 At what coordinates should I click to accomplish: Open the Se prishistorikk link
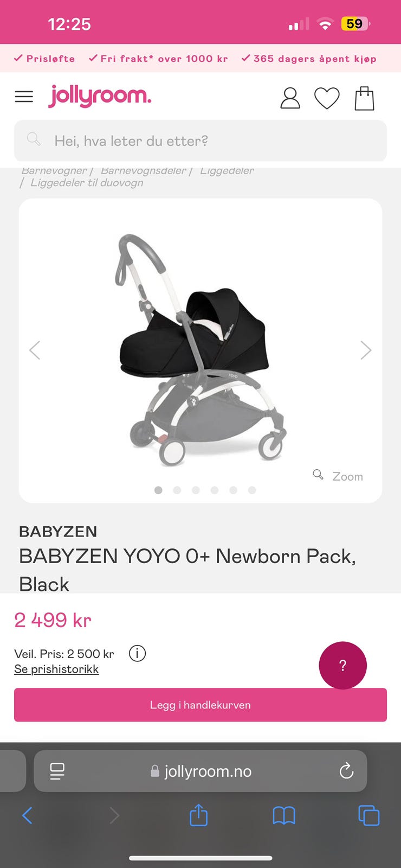click(x=56, y=669)
